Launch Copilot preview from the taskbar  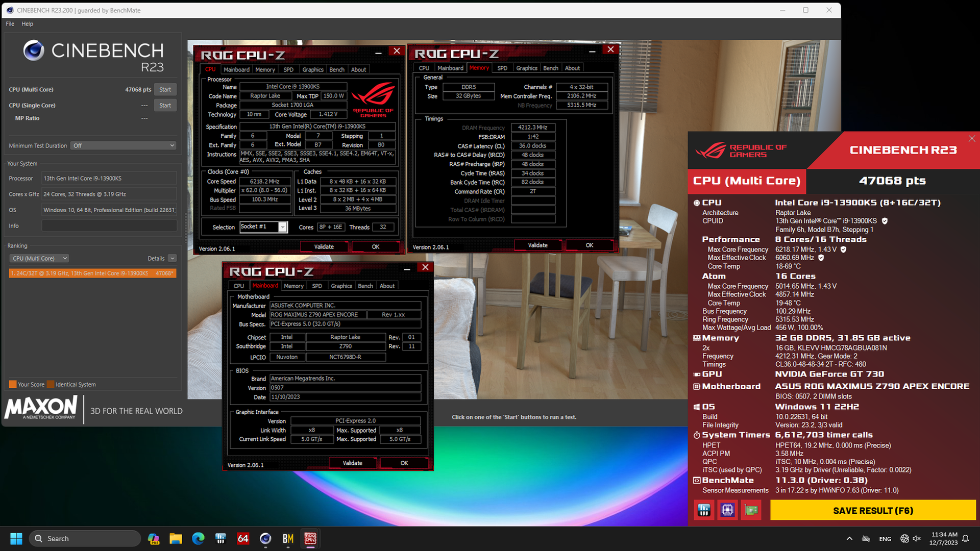coord(153,538)
